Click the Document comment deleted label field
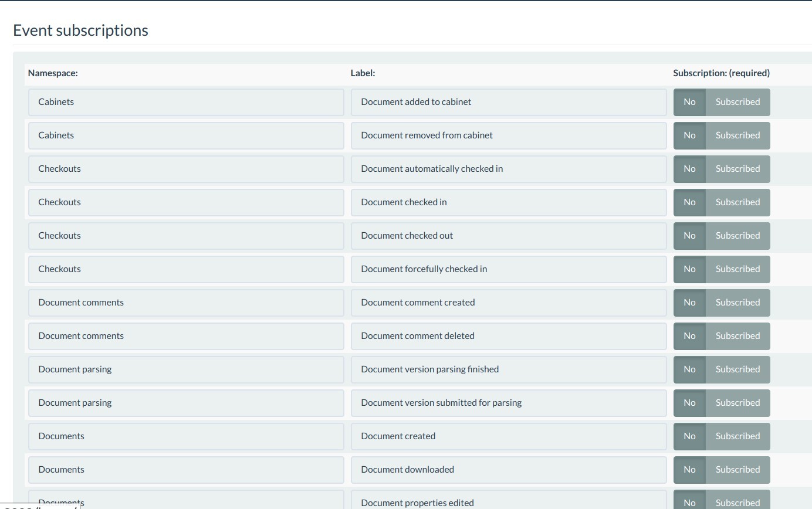The height and width of the screenshot is (509, 812). pos(509,336)
